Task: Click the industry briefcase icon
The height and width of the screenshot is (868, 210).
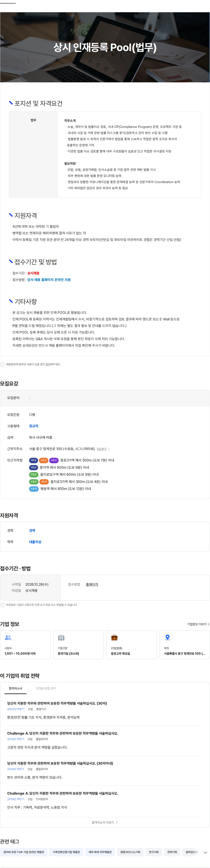Action: click(114, 638)
